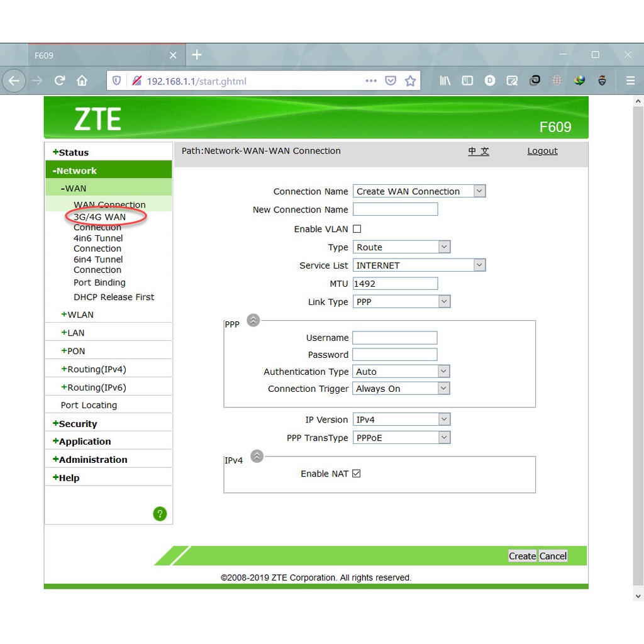
Task: Collapse the Network menu
Action: point(74,170)
